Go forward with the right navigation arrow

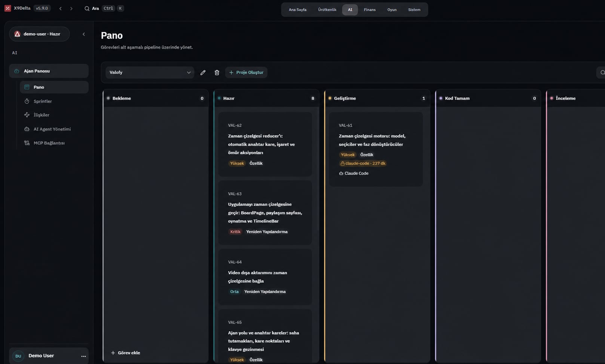coord(71,9)
